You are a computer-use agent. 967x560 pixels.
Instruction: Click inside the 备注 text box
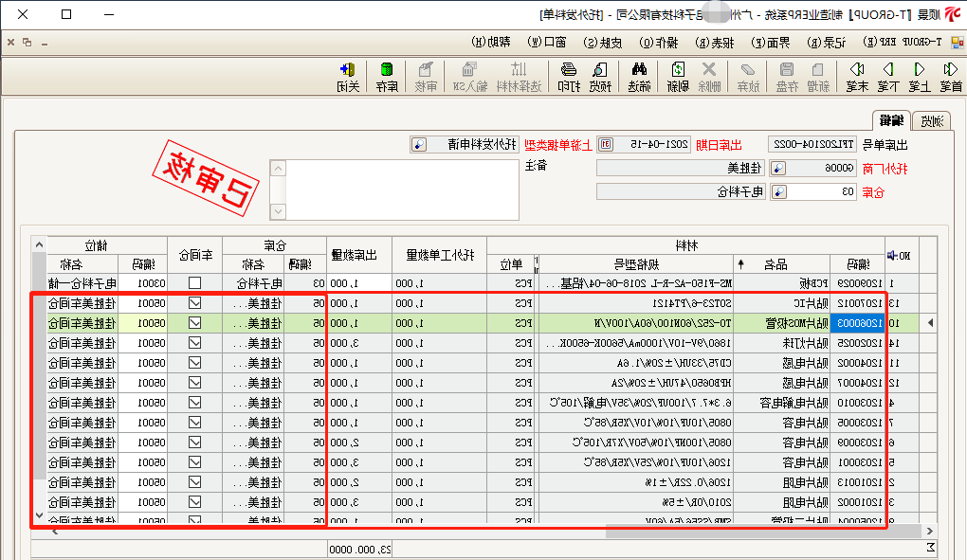point(398,190)
